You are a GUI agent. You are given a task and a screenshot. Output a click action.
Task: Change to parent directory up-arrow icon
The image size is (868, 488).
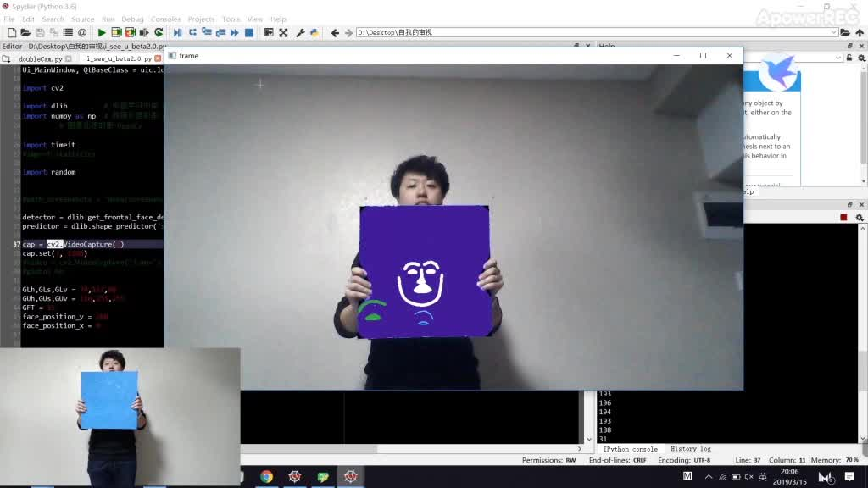(860, 33)
